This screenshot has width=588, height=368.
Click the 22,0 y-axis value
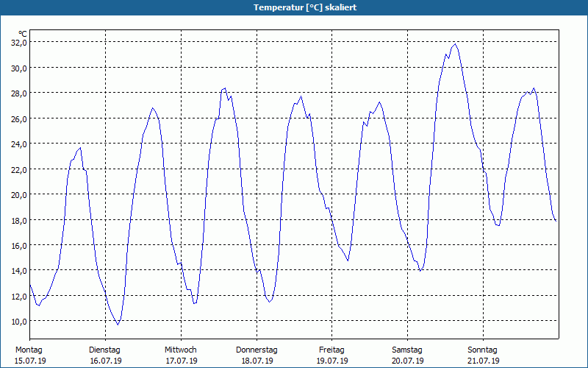19,170
